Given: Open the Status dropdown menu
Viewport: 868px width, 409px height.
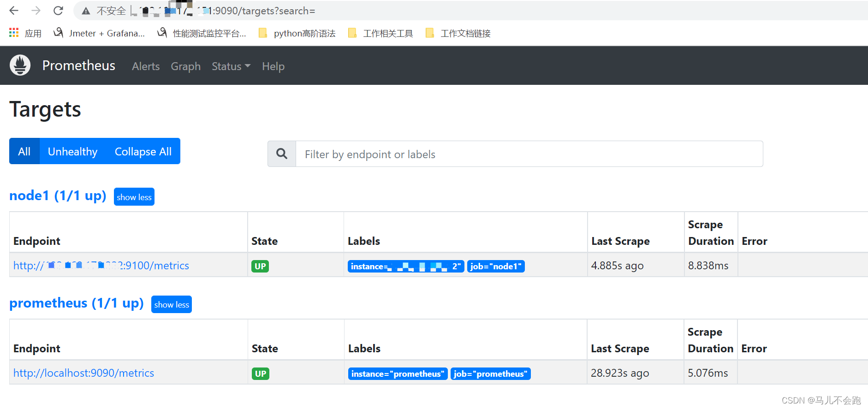Looking at the screenshot, I should point(231,66).
